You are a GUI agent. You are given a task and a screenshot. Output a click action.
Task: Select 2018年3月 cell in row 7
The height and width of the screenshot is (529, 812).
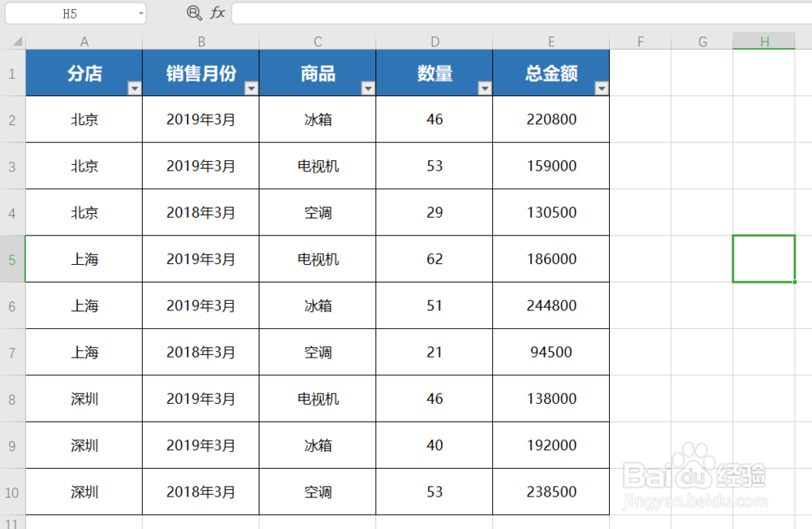pos(201,353)
